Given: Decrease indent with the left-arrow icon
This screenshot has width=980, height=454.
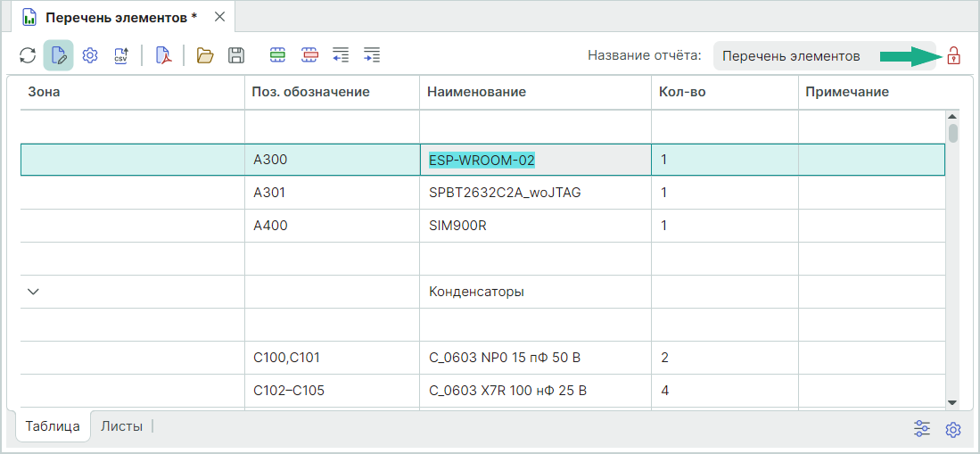Looking at the screenshot, I should 341,55.
